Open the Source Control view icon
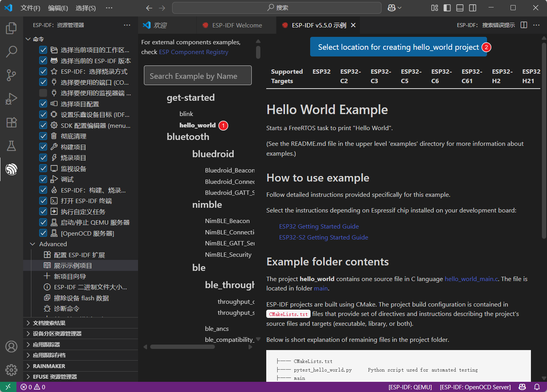 (11, 75)
